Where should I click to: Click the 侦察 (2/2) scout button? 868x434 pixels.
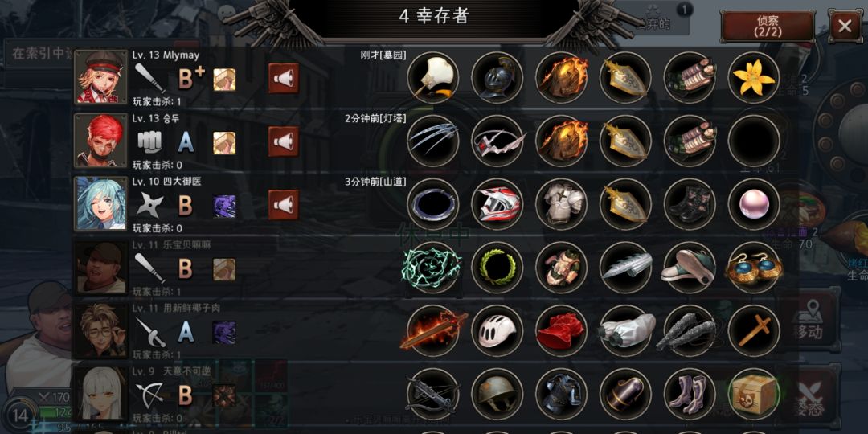click(x=768, y=26)
